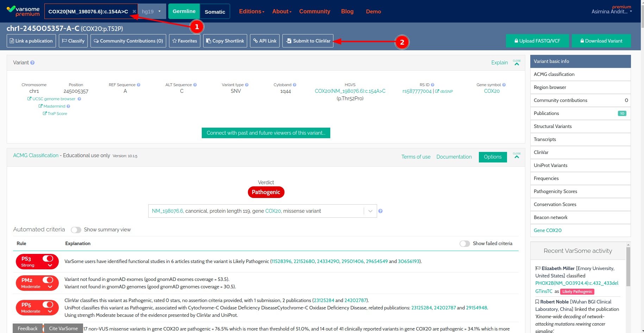The image size is (644, 333).
Task: Toggle Show summary view switch
Action: (x=76, y=230)
